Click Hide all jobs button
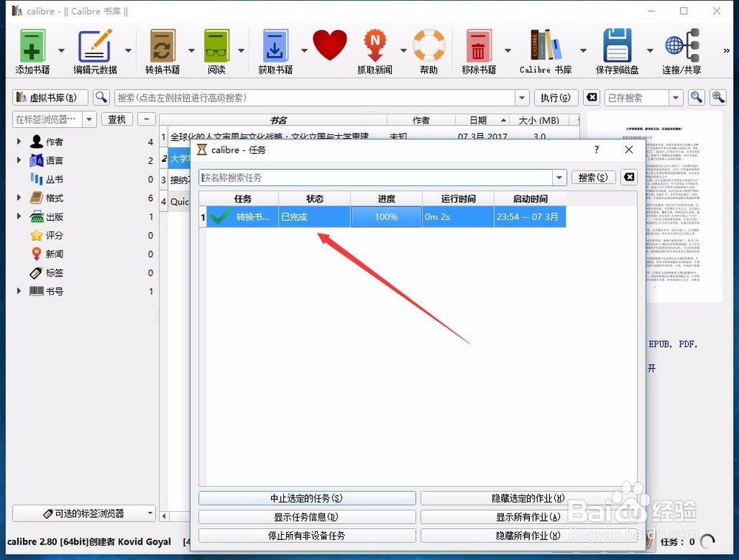Image resolution: width=739 pixels, height=560 pixels. tap(528, 536)
